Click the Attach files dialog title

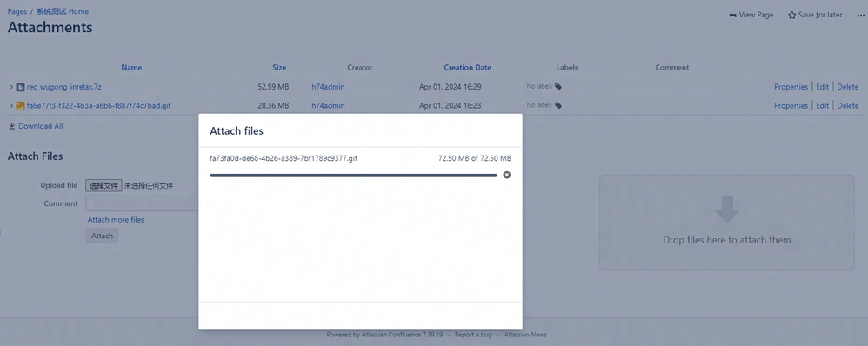tap(237, 131)
